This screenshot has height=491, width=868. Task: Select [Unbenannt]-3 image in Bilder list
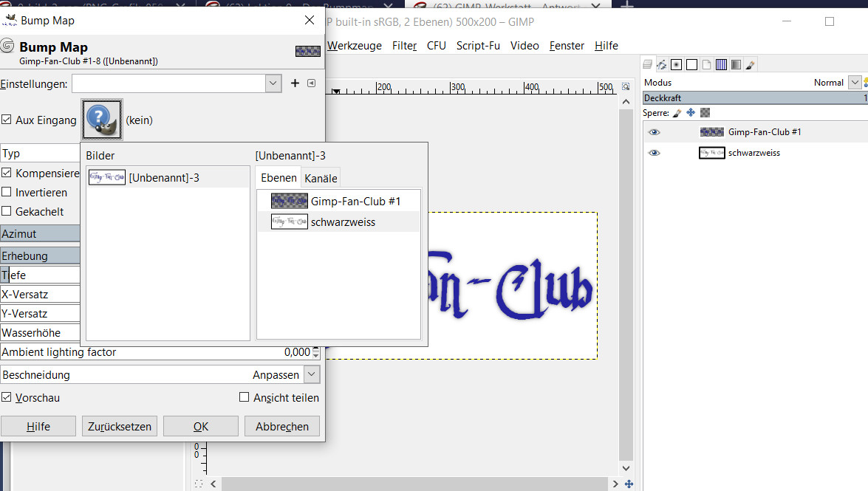click(x=168, y=177)
